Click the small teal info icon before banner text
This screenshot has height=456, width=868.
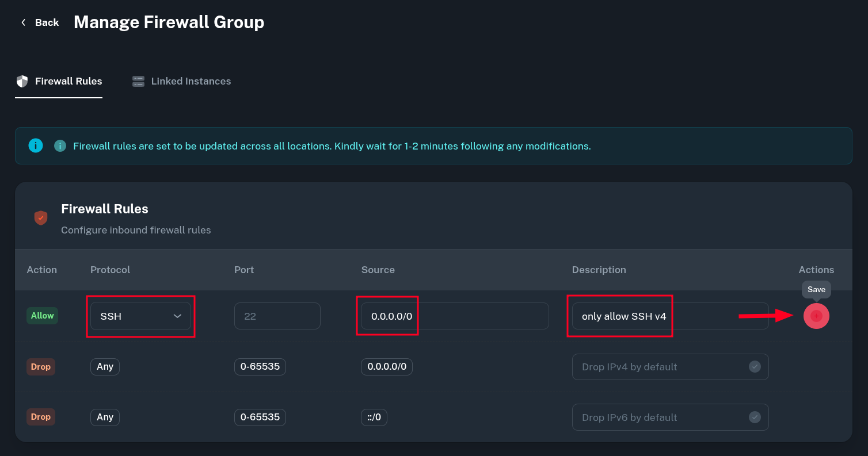click(60, 146)
